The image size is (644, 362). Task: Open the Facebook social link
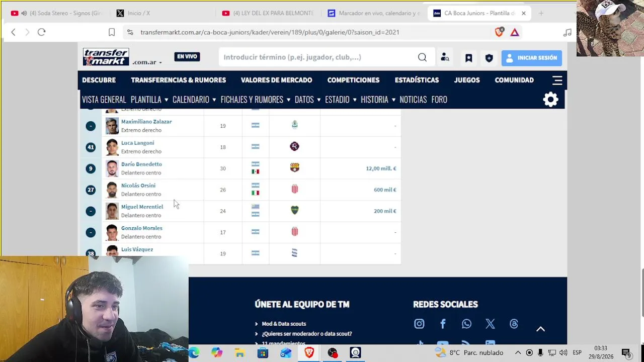443,324
